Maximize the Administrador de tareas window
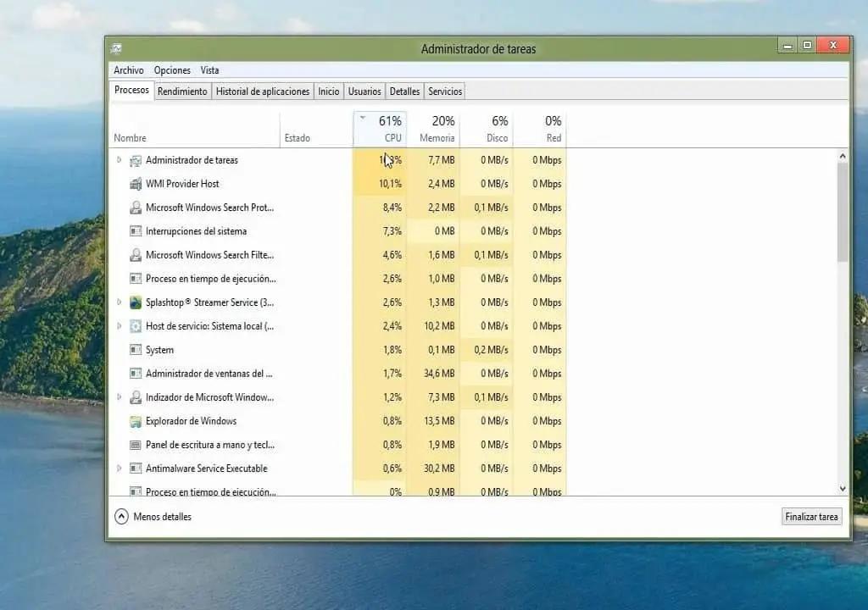This screenshot has width=868, height=610. click(807, 46)
